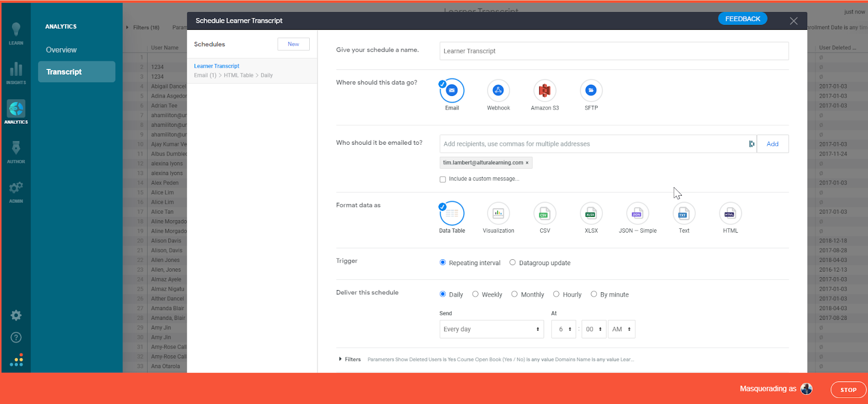This screenshot has width=868, height=404.
Task: Select the Visualization format icon
Action: [x=498, y=214]
